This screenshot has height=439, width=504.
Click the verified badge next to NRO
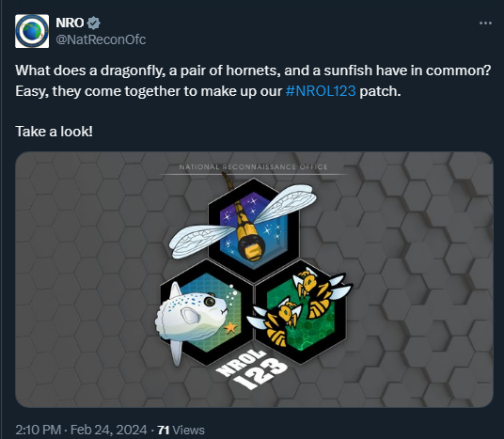pos(93,23)
